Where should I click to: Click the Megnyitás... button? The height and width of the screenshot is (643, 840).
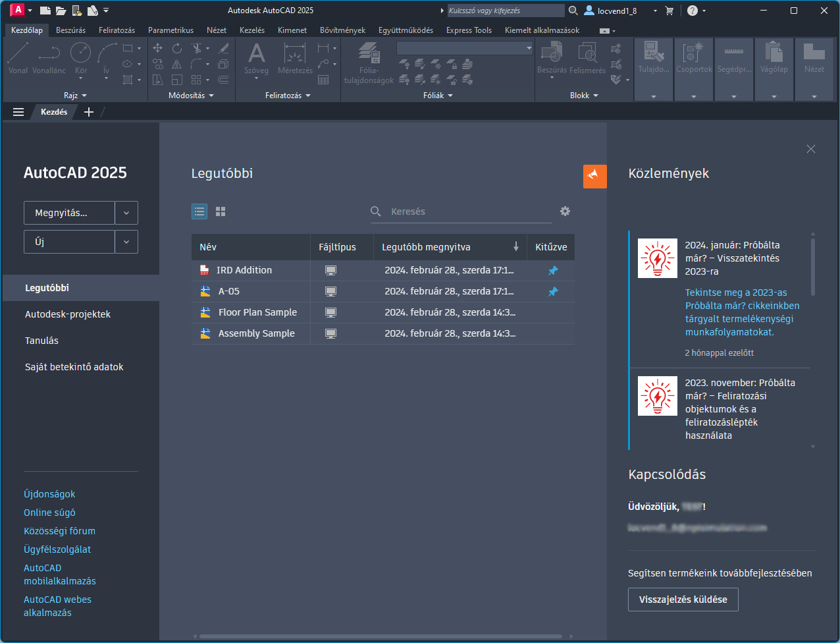click(69, 213)
